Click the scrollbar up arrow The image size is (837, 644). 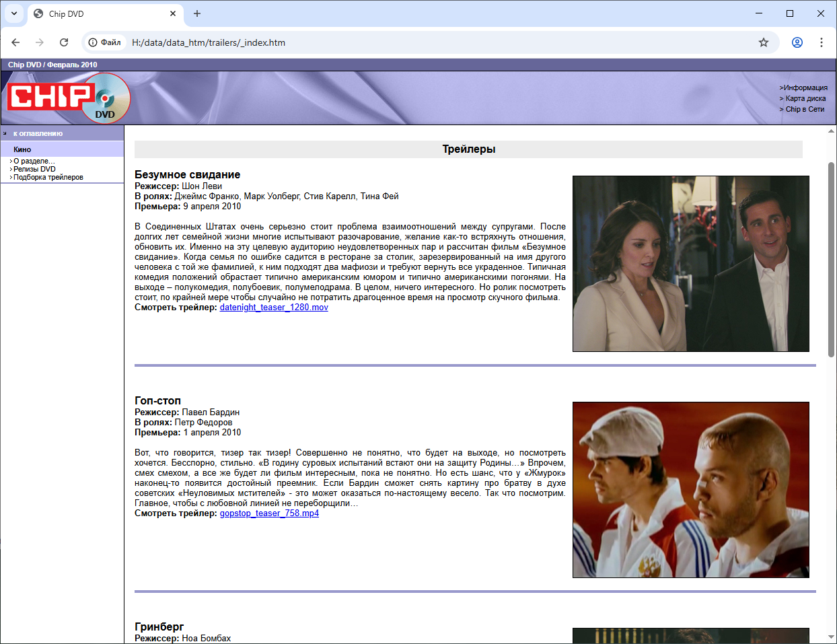coord(832,131)
